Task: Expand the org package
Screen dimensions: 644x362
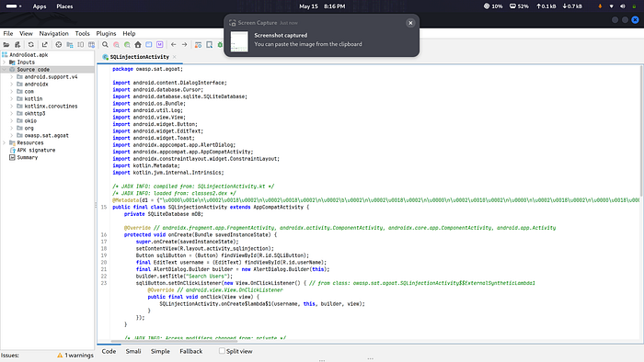Action: click(x=11, y=129)
